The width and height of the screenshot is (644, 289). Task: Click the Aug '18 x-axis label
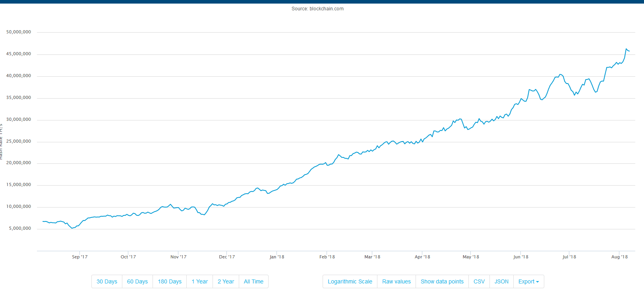(x=619, y=257)
